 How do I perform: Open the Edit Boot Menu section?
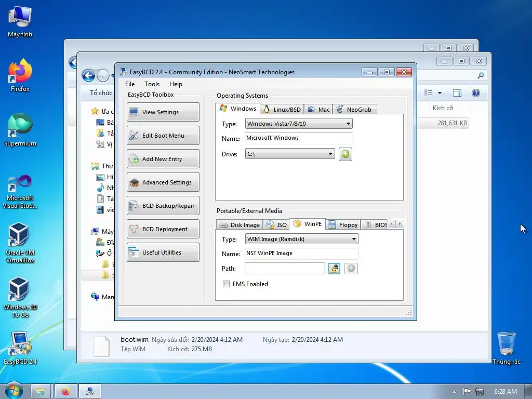click(163, 136)
